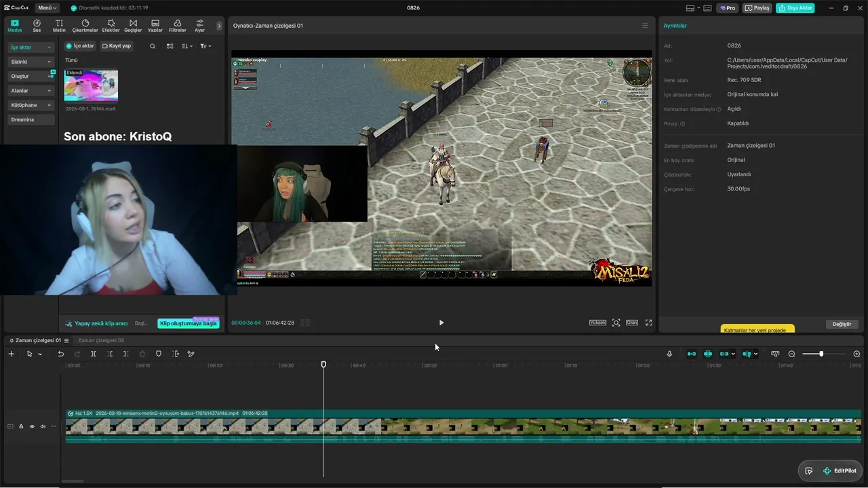The image size is (868, 488).
Task: Select the Zaman çizelgesi 01 tab
Action: pyautogui.click(x=38, y=340)
